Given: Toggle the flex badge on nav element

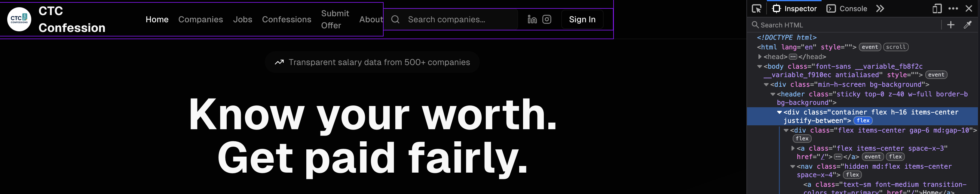Looking at the screenshot, I should coord(852,175).
